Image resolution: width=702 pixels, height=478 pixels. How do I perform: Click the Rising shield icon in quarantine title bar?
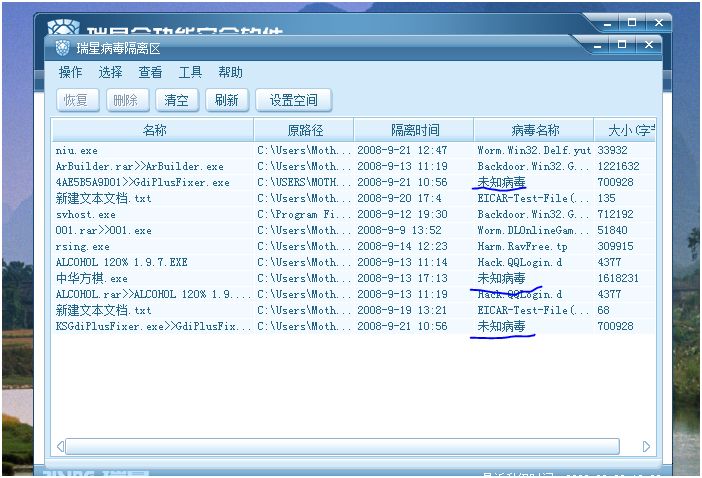(x=63, y=48)
